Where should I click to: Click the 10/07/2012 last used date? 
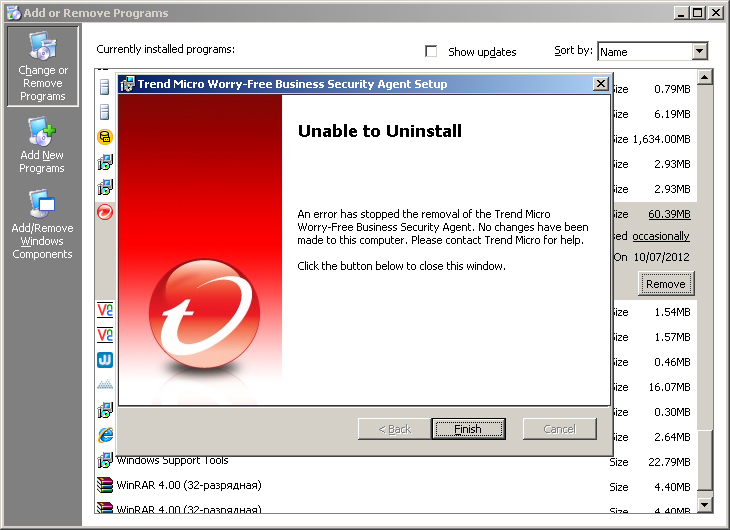pyautogui.click(x=662, y=257)
